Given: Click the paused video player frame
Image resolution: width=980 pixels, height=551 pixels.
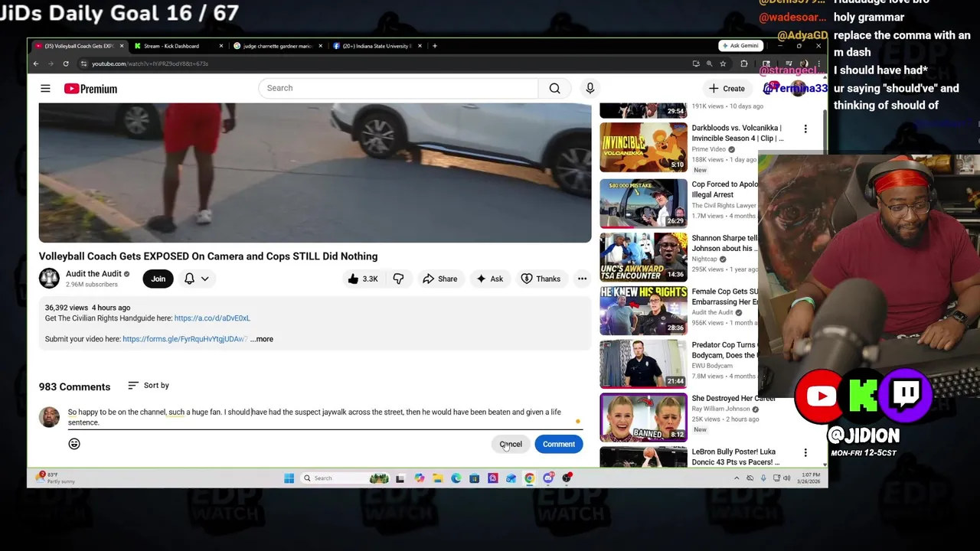Looking at the screenshot, I should point(315,173).
